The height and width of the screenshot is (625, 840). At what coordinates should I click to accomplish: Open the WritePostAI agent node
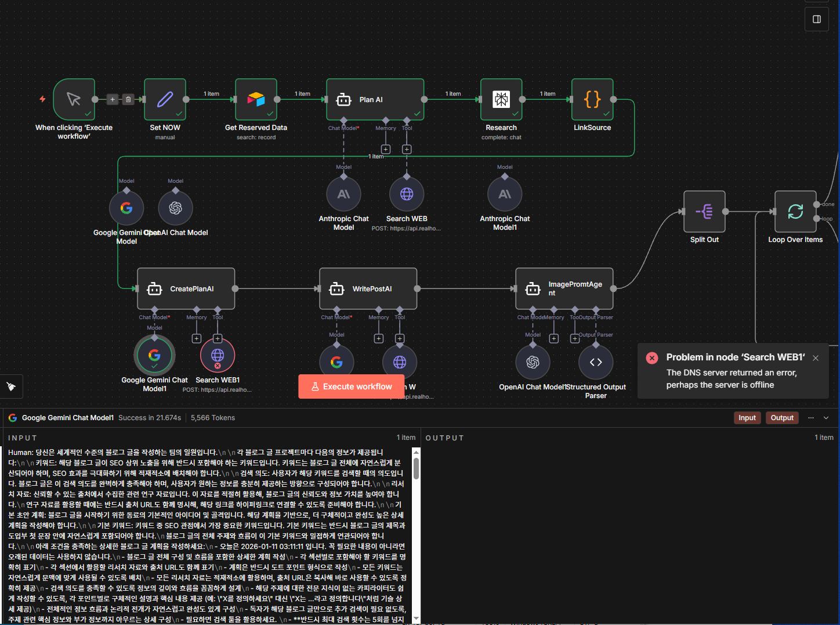(x=368, y=288)
